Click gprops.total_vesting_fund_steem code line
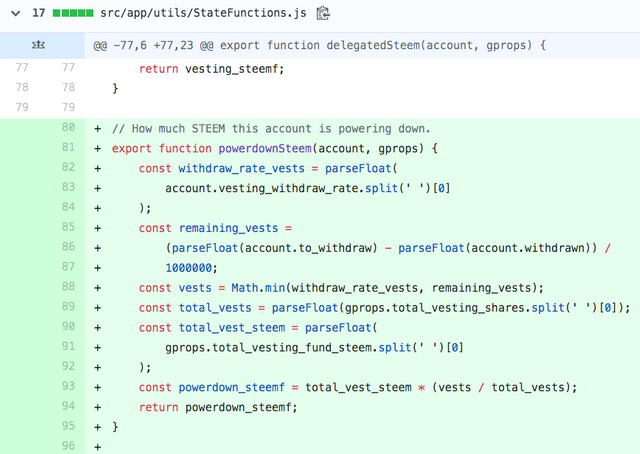The height and width of the screenshot is (454, 640). point(314,348)
